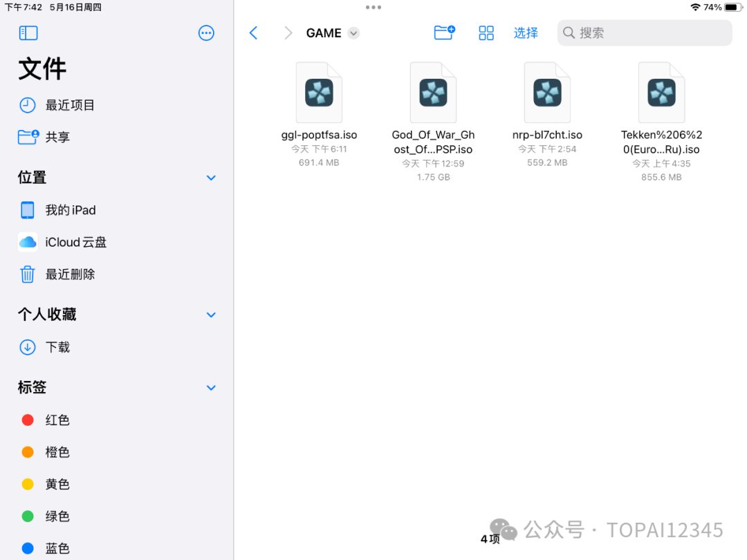Open the sidebar more options menu
Screen dimensions: 747x560
pyautogui.click(x=206, y=33)
